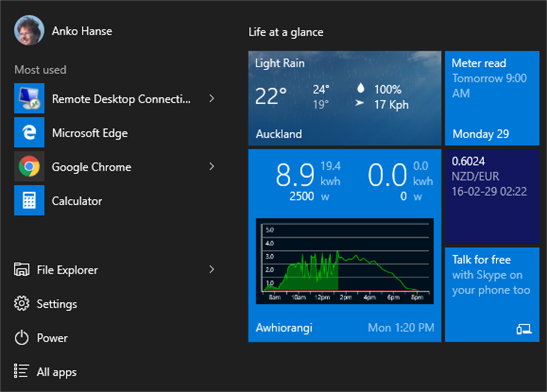The height and width of the screenshot is (392, 547).
Task: Click the Meter read reminder tile
Action: [x=492, y=98]
